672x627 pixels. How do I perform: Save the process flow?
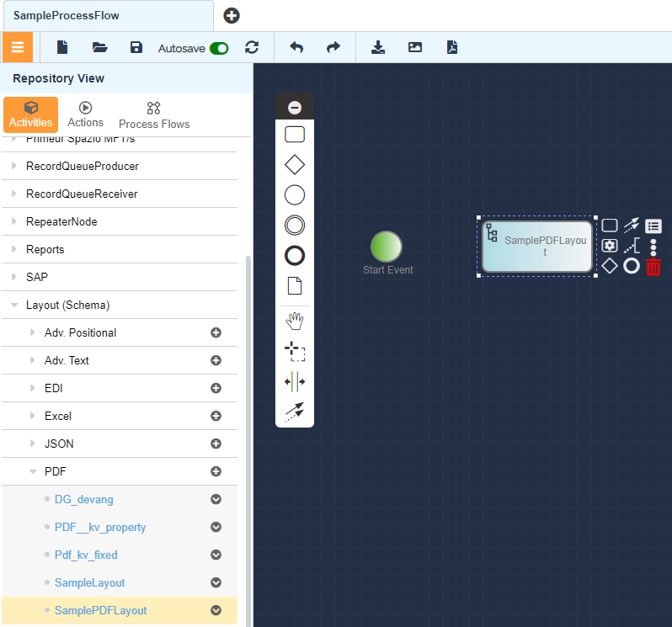[x=136, y=47]
